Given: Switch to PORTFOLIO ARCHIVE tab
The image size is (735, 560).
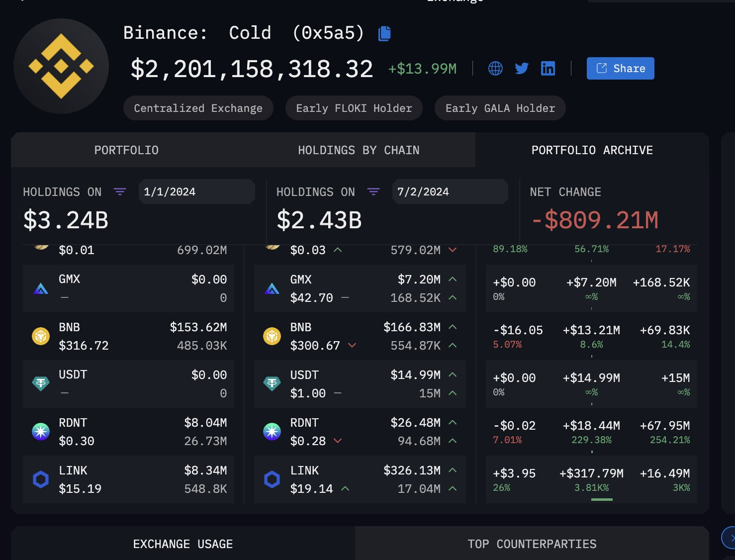Looking at the screenshot, I should click(x=592, y=150).
